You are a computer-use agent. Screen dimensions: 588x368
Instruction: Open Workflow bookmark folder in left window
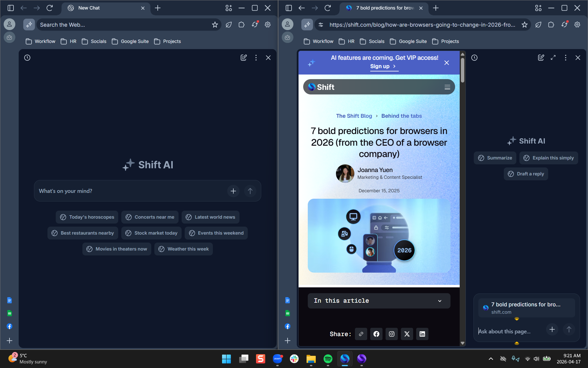pyautogui.click(x=40, y=41)
